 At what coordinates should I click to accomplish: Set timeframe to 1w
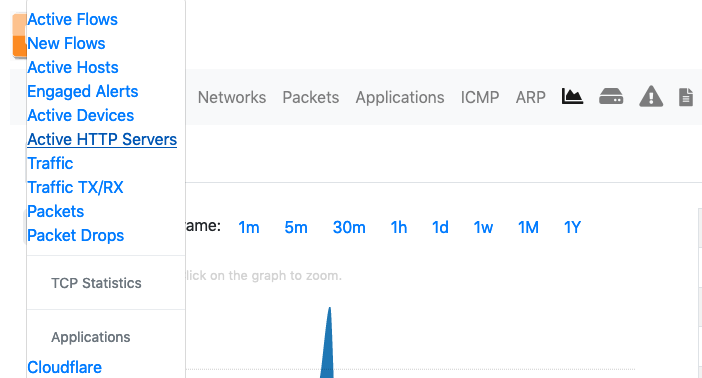pyautogui.click(x=484, y=228)
